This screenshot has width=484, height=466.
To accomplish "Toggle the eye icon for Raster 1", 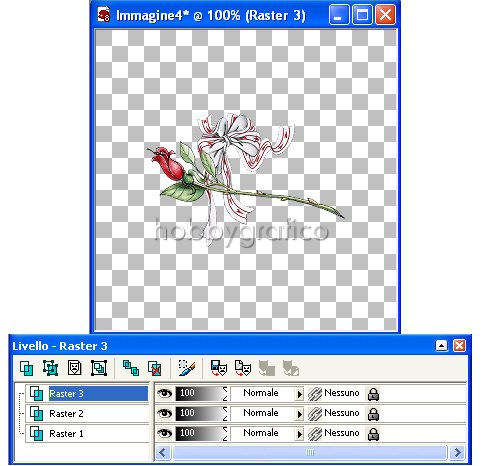I will point(164,433).
